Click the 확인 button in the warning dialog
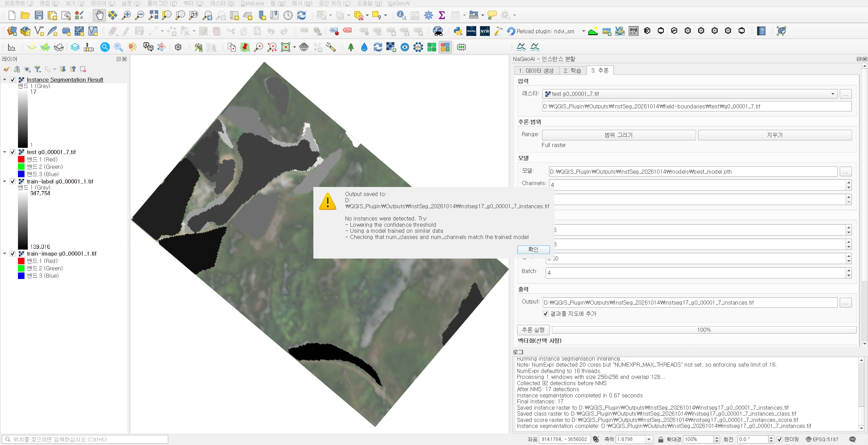The width and height of the screenshot is (868, 445). (x=533, y=249)
